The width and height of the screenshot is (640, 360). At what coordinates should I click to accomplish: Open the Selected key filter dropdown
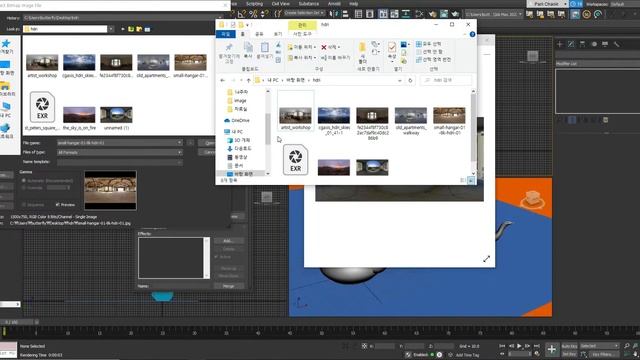coord(599,346)
